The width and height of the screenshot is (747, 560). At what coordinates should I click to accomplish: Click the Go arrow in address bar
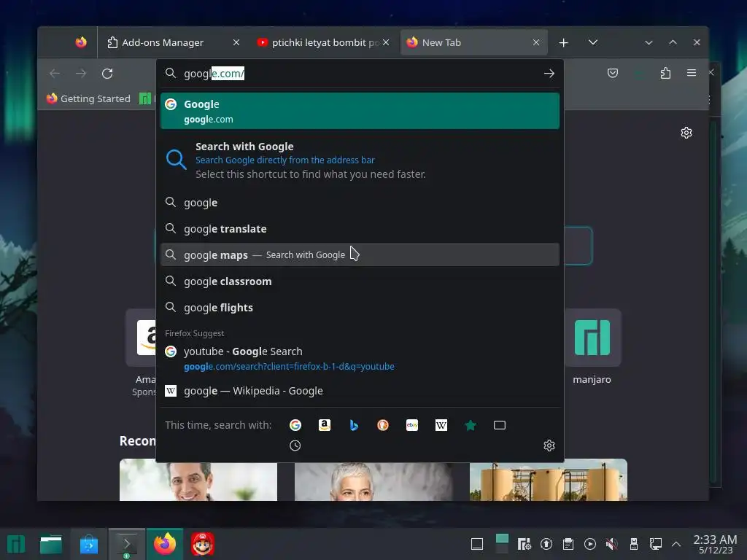[x=549, y=74]
